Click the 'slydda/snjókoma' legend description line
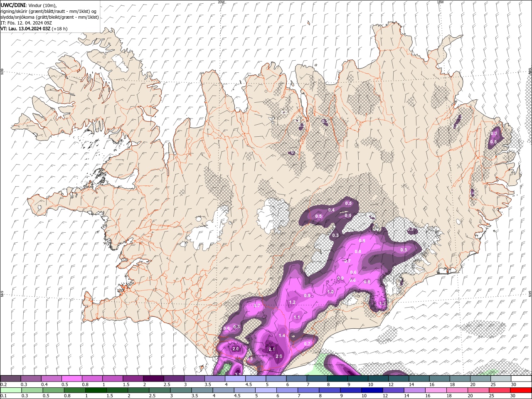Viewport: 532px width, 399px height. 49,17
